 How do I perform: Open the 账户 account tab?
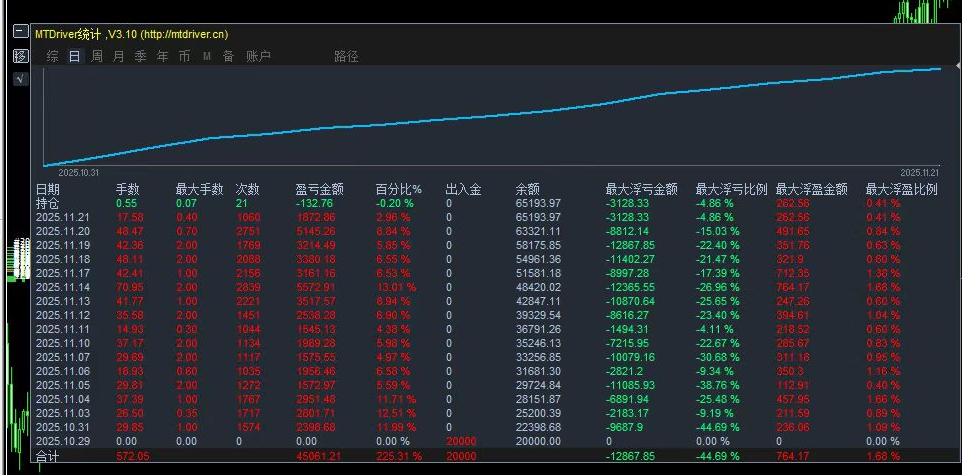[x=258, y=56]
